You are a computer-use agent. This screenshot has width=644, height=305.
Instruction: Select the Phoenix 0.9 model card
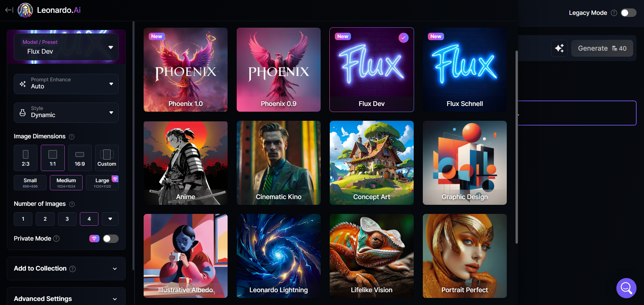point(279,70)
